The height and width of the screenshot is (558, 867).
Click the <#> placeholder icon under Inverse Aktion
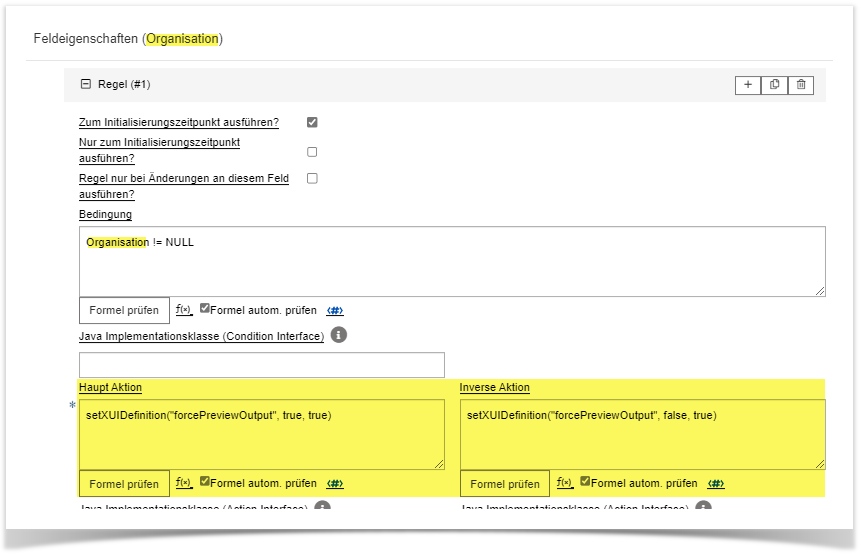coord(716,484)
